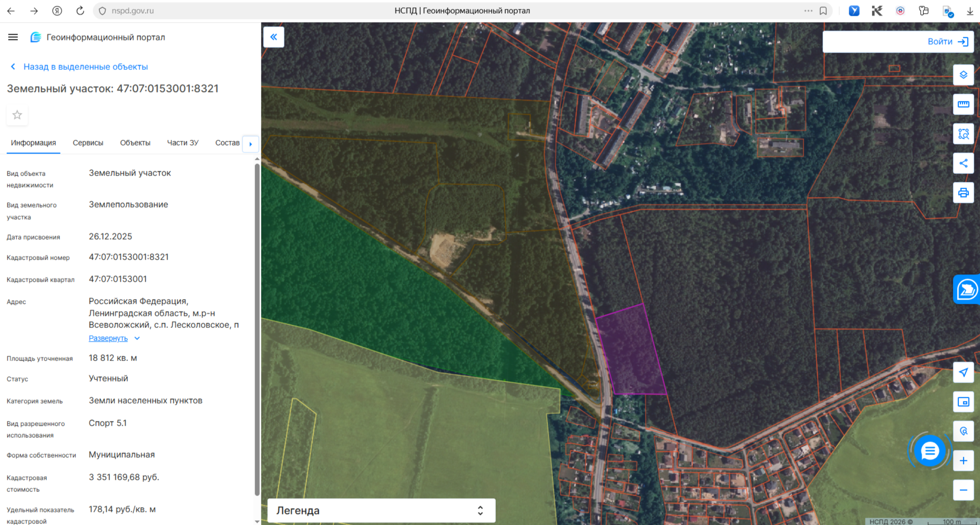Expand the full address with Развернуть
Image resolution: width=980 pixels, height=525 pixels.
coord(108,338)
